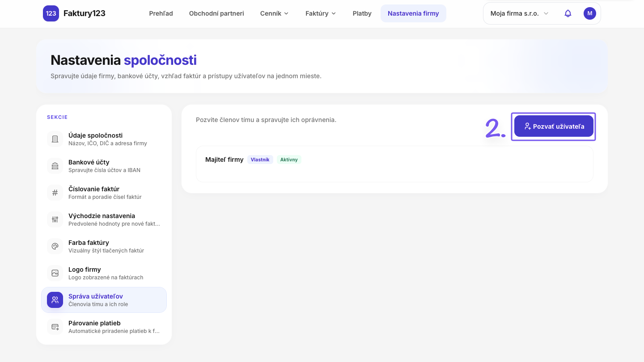Open the user avatar M menu
The width and height of the screenshot is (644, 362).
pyautogui.click(x=590, y=13)
